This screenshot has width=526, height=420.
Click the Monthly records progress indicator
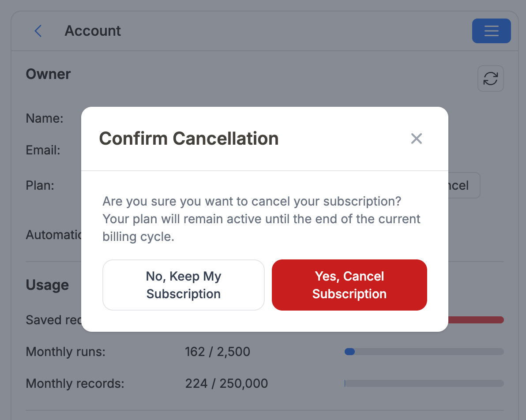point(424,383)
